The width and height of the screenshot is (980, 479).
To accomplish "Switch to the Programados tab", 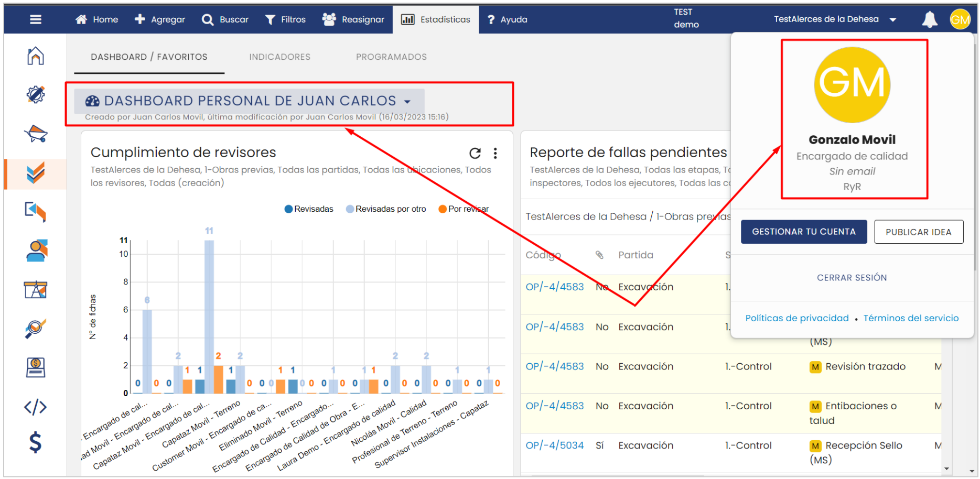I will point(391,57).
